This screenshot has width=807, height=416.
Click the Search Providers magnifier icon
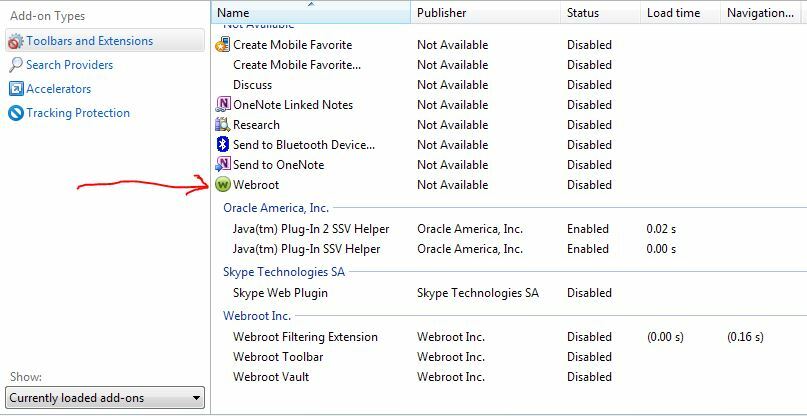click(16, 65)
